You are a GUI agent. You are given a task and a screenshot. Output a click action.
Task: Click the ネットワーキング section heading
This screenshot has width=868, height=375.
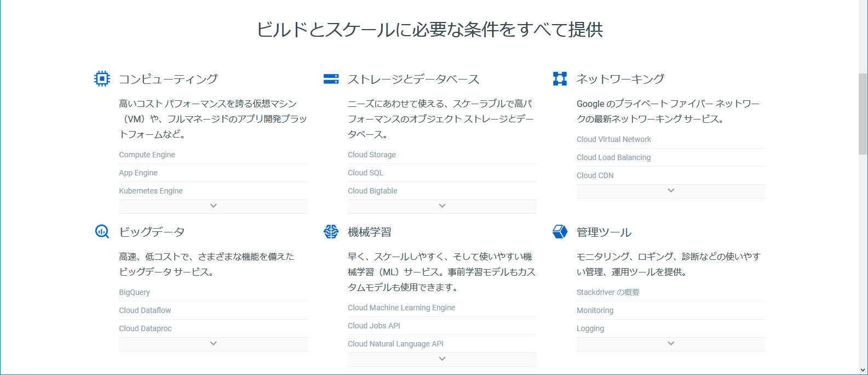click(620, 79)
